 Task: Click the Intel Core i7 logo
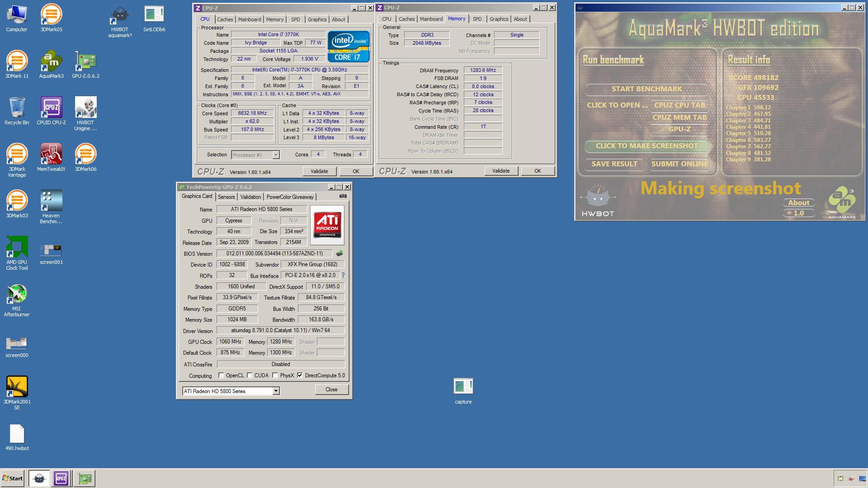[349, 47]
